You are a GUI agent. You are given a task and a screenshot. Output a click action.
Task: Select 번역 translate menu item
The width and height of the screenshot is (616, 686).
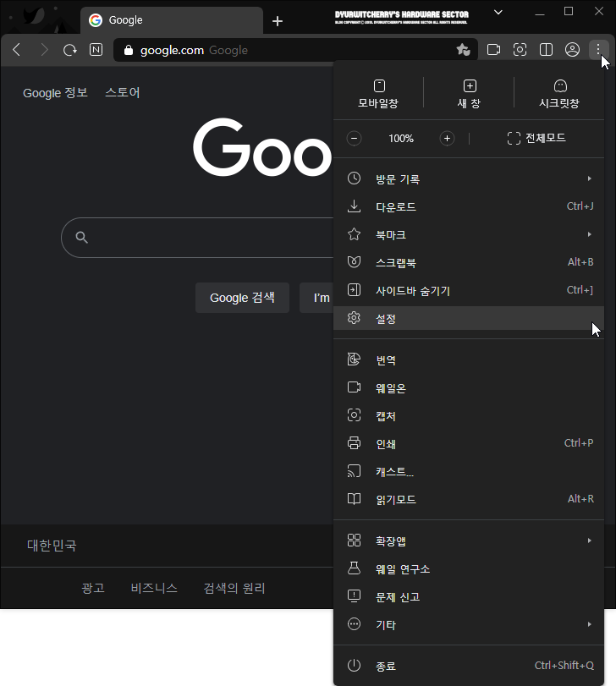[469, 360]
